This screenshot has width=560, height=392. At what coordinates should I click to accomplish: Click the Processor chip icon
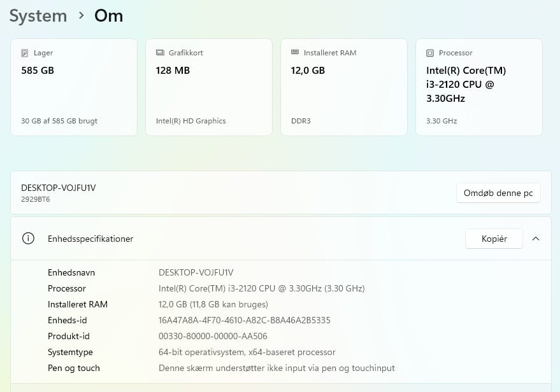(430, 53)
